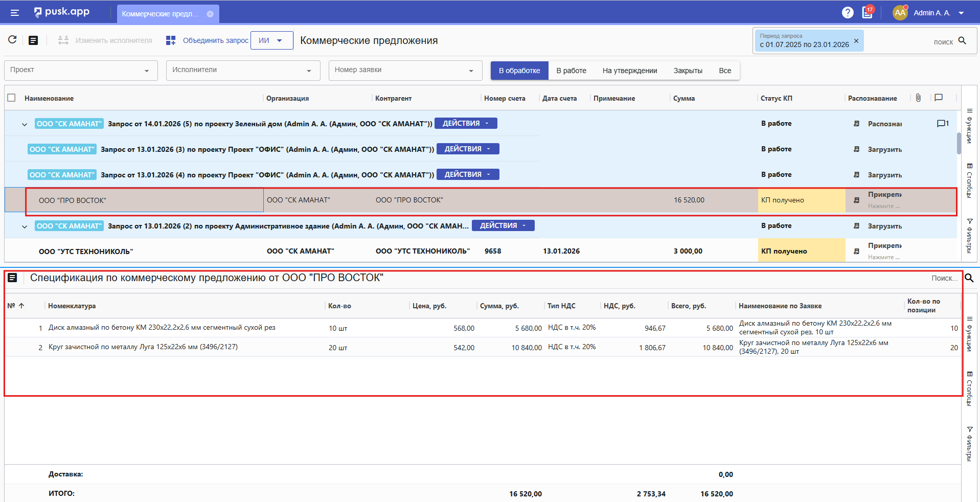Switch to the На утверждении tab
The width and height of the screenshot is (980, 502).
click(x=629, y=71)
